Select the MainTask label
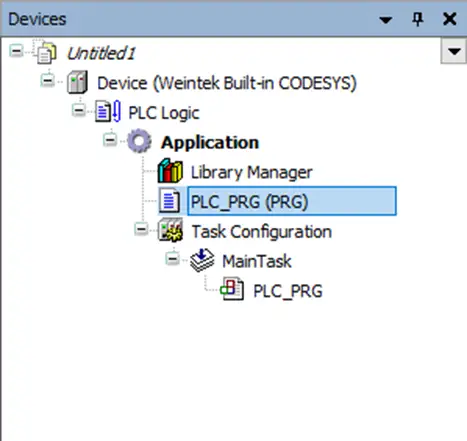 (257, 261)
